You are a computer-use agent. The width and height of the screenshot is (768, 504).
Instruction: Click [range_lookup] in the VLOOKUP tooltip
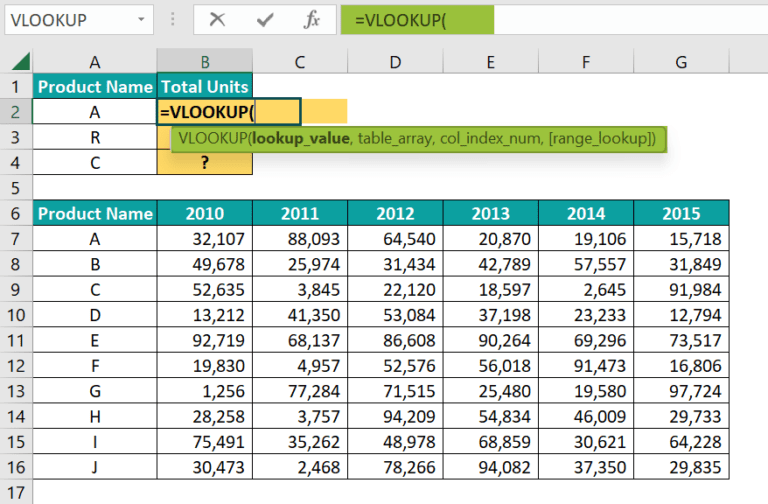tap(600, 139)
